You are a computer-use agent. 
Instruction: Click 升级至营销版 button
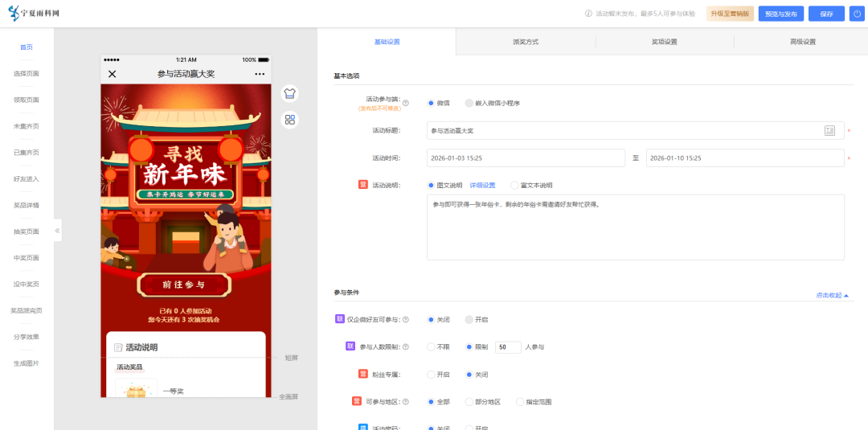click(x=730, y=14)
